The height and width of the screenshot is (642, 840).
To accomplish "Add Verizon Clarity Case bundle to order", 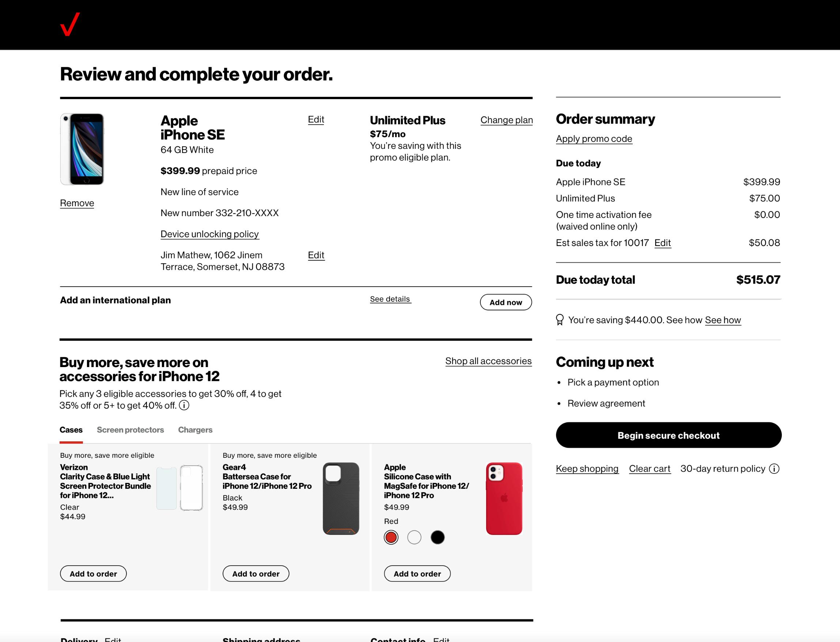I will point(93,574).
